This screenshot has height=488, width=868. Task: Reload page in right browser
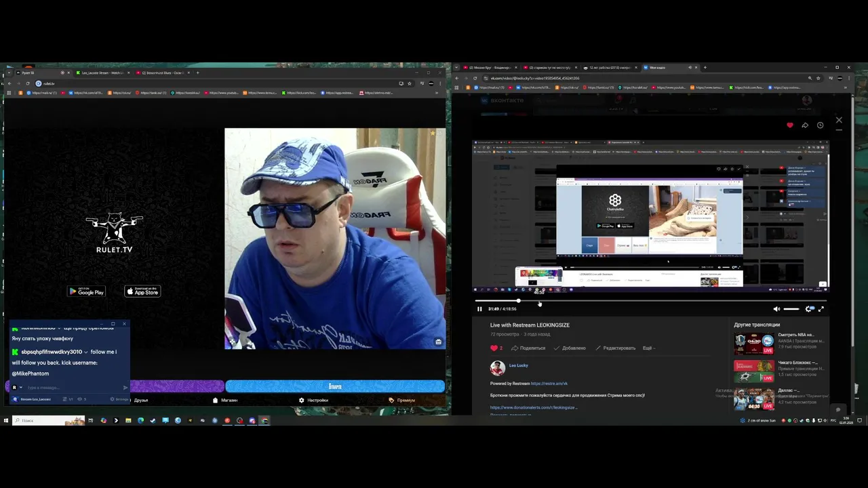(x=475, y=78)
